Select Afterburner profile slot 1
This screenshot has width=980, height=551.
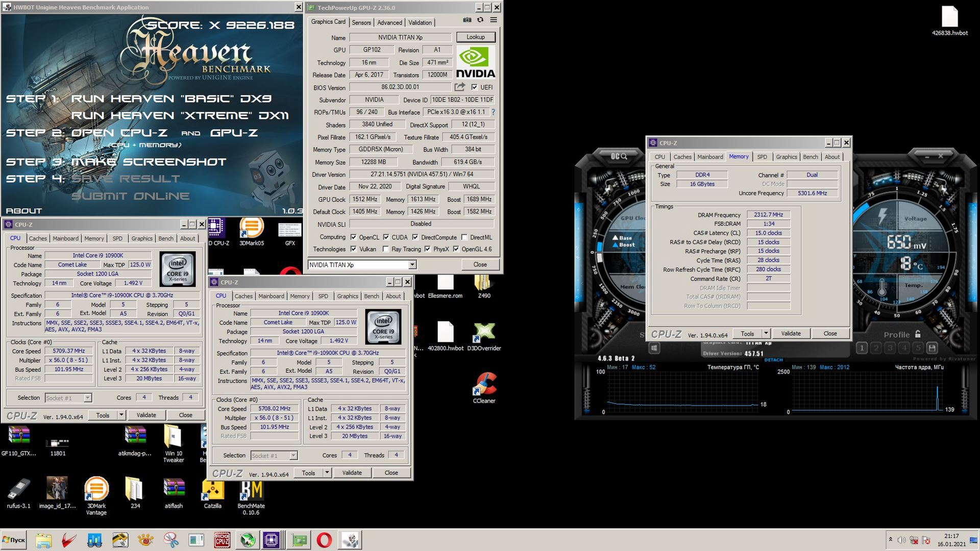coord(862,348)
